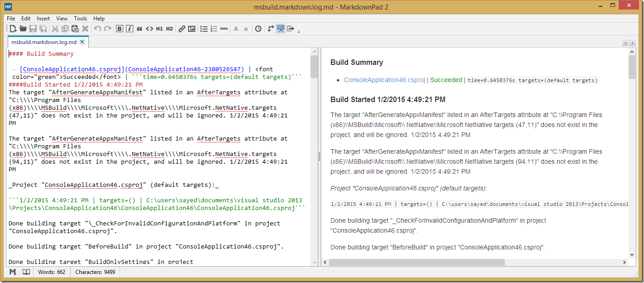Click the preview horizontal scrollbar right arrow
Image resolution: width=644 pixels, height=283 pixels.
click(625, 262)
